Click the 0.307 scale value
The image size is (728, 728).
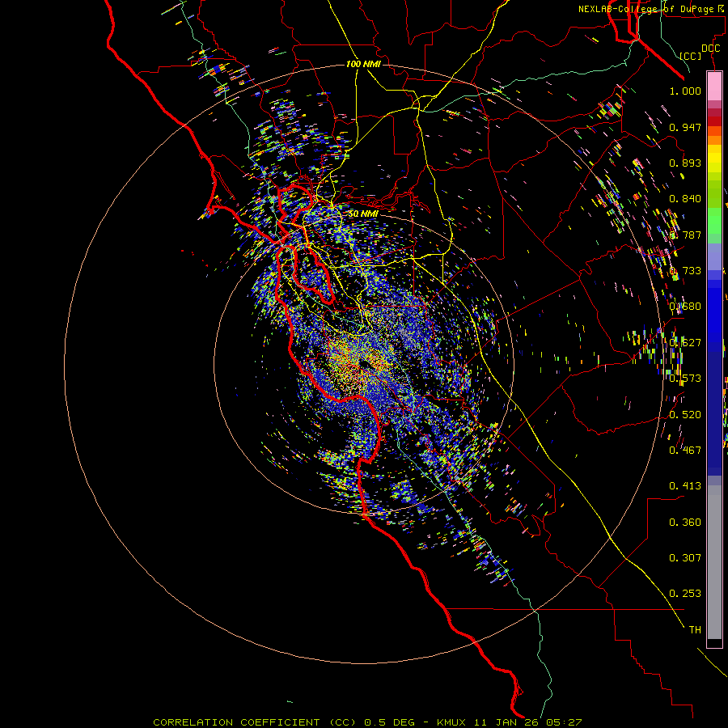(x=685, y=558)
